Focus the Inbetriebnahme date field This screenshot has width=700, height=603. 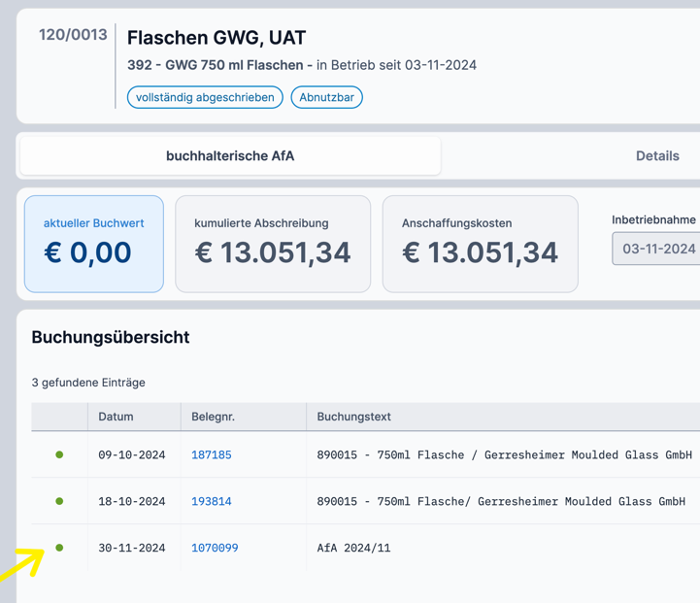point(658,249)
